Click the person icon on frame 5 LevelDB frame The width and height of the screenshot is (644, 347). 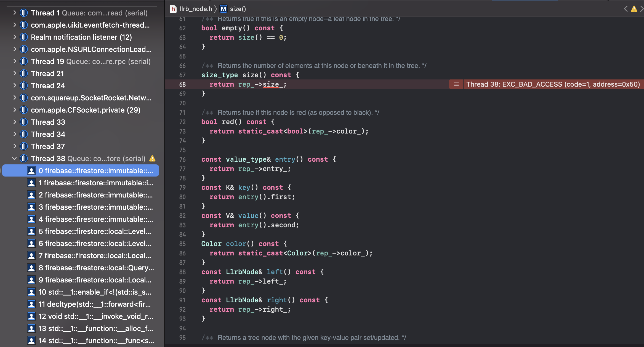[x=31, y=231]
